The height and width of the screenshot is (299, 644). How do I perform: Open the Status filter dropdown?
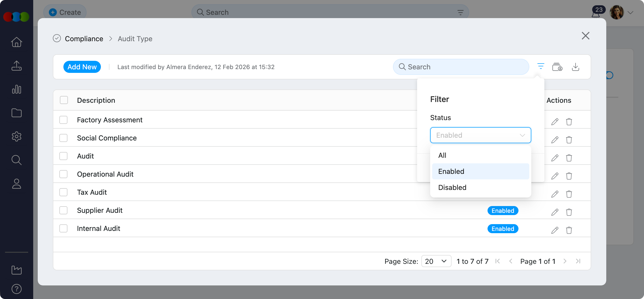[x=480, y=135]
